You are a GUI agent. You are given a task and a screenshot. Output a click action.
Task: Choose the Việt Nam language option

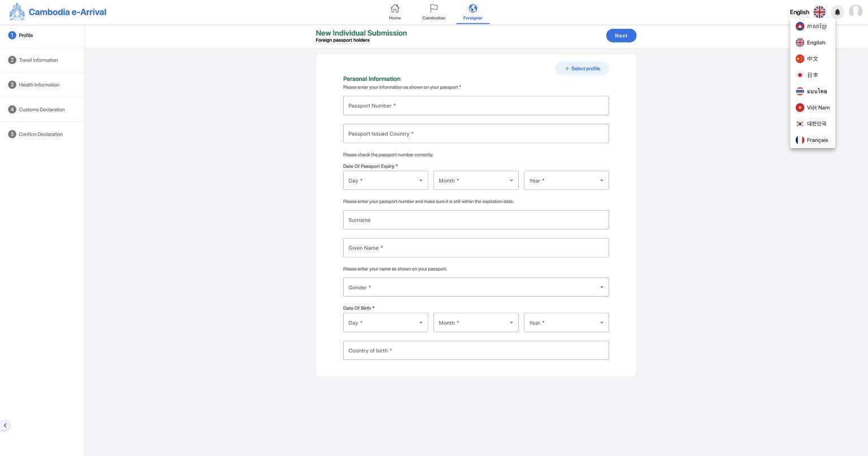[x=812, y=107]
